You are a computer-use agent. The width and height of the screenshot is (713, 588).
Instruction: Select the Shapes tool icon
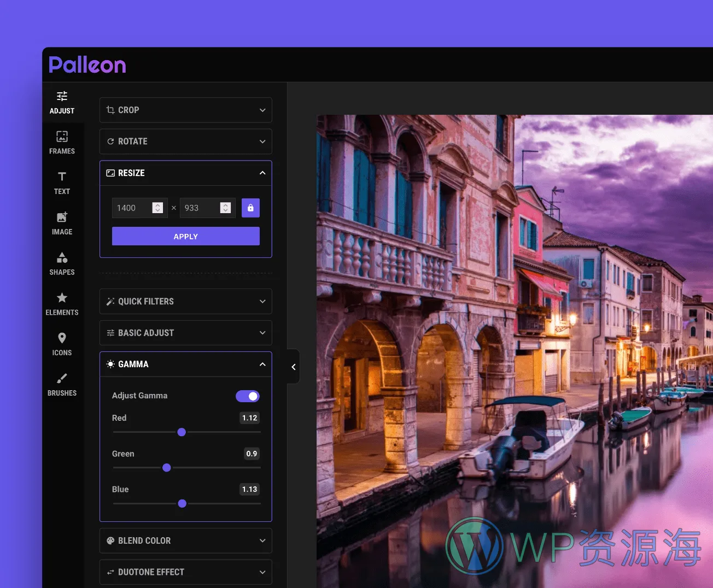coord(62,263)
